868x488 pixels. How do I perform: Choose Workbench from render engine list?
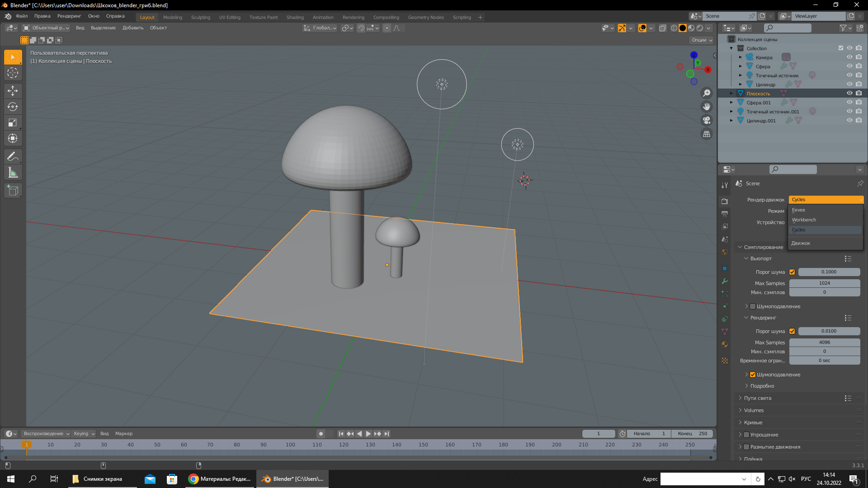(826, 220)
